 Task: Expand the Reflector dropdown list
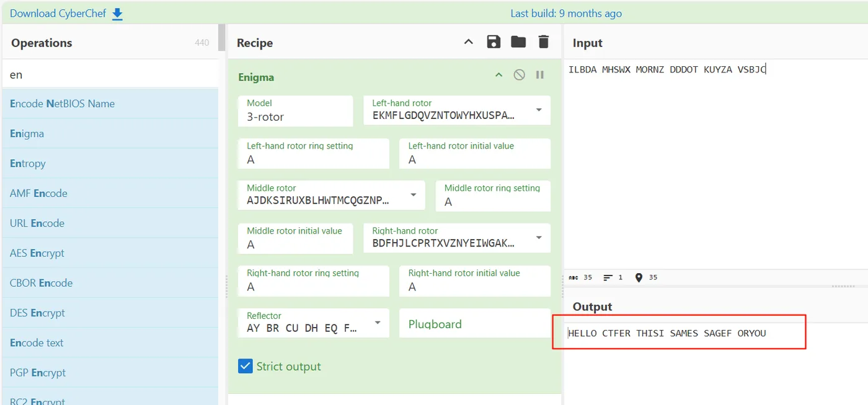click(x=378, y=323)
